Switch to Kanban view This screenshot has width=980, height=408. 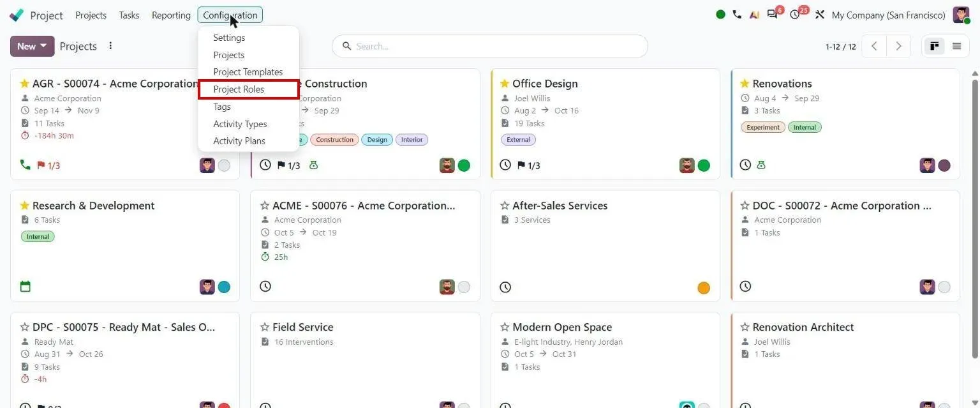[x=935, y=46]
